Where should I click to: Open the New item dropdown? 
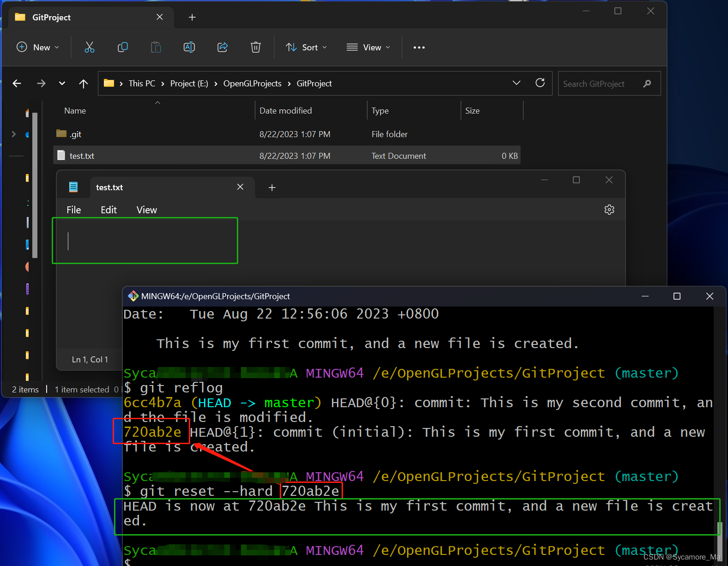tap(38, 48)
